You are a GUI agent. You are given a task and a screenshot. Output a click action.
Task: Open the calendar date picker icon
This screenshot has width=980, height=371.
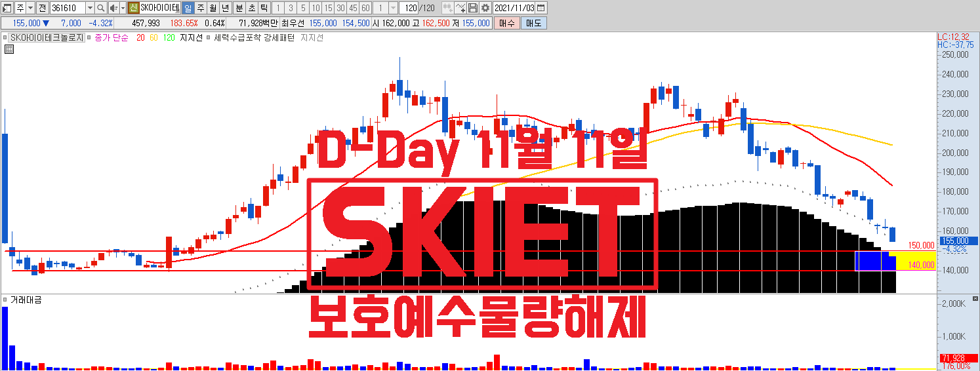tap(541, 8)
